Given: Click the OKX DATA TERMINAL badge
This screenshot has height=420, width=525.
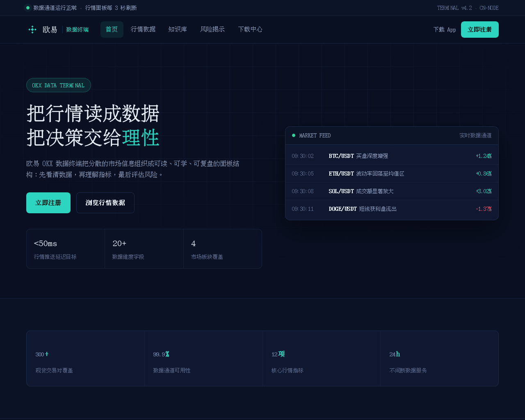Looking at the screenshot, I should click(58, 85).
